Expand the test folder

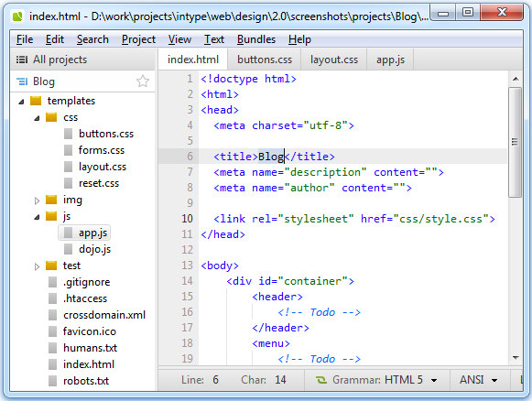point(37,266)
